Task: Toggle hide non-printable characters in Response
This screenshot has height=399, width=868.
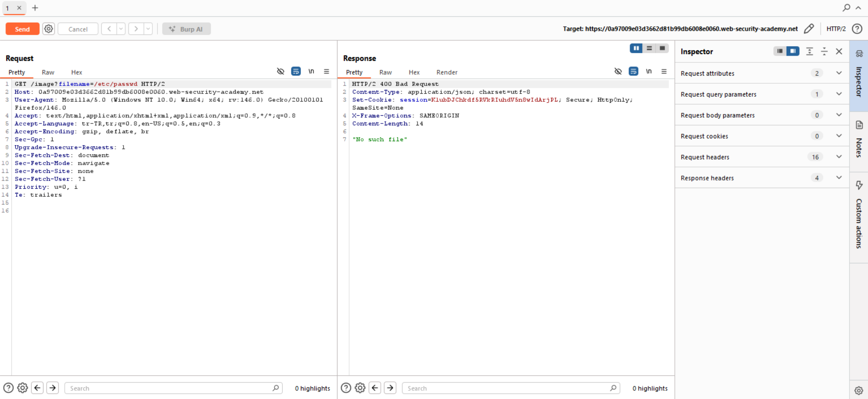Action: [x=618, y=71]
